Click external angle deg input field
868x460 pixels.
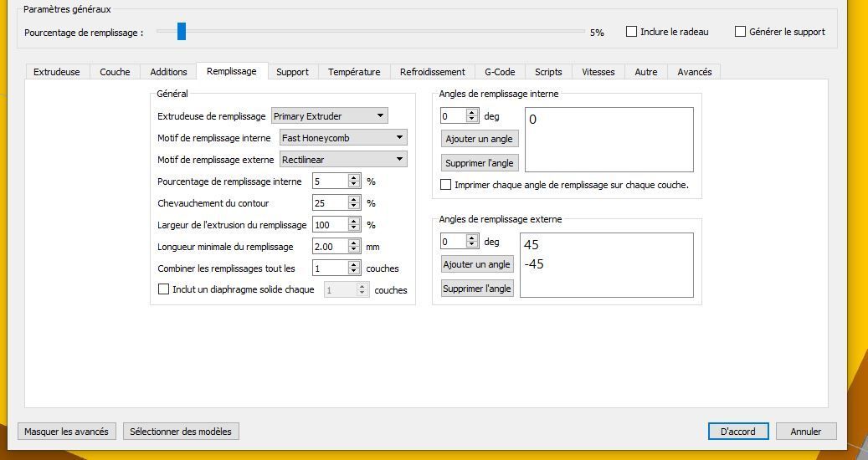[454, 242]
